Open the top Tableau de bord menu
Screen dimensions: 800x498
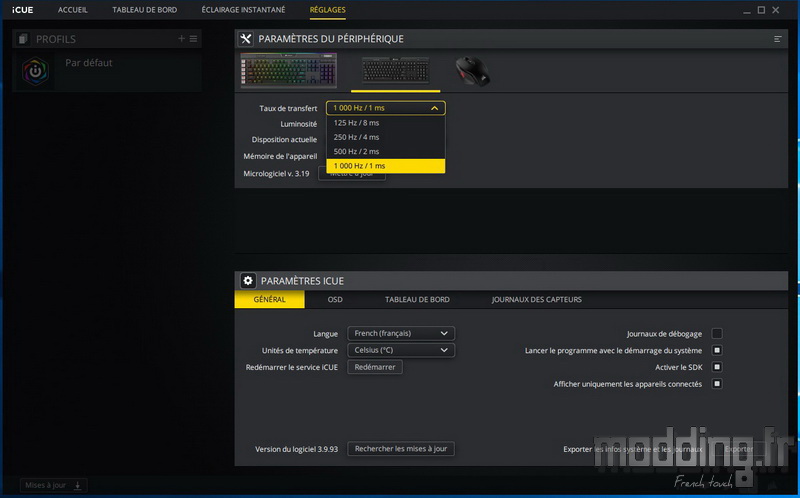click(x=144, y=10)
